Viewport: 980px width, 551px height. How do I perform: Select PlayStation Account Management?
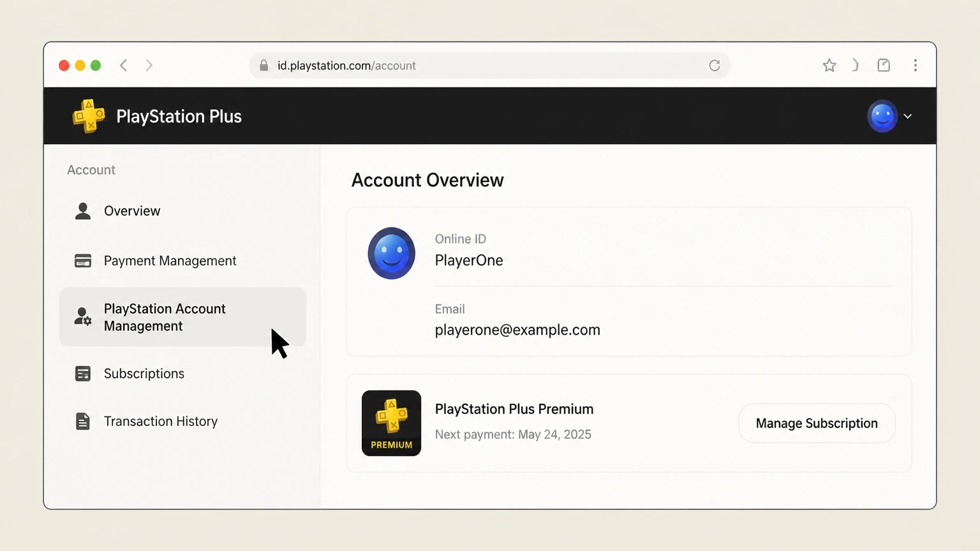(182, 317)
